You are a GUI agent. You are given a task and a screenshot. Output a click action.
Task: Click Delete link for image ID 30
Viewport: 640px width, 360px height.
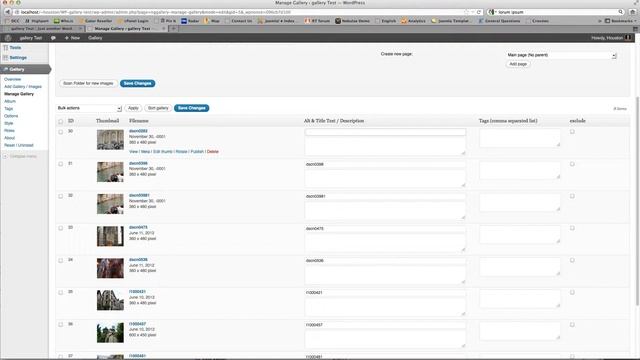[x=213, y=151]
